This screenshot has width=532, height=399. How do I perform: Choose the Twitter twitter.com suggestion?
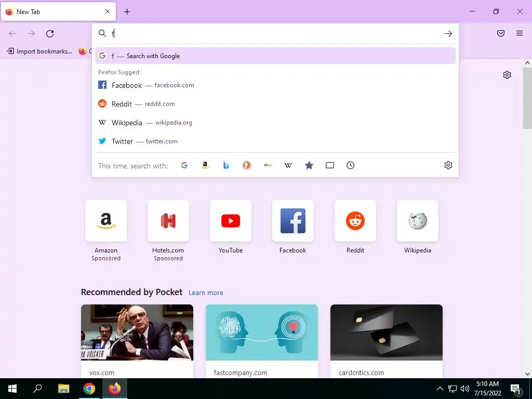pos(275,141)
